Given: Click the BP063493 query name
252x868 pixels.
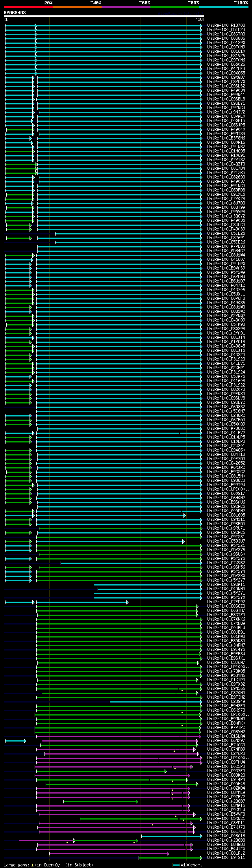Looking at the screenshot, I should tap(15, 13).
